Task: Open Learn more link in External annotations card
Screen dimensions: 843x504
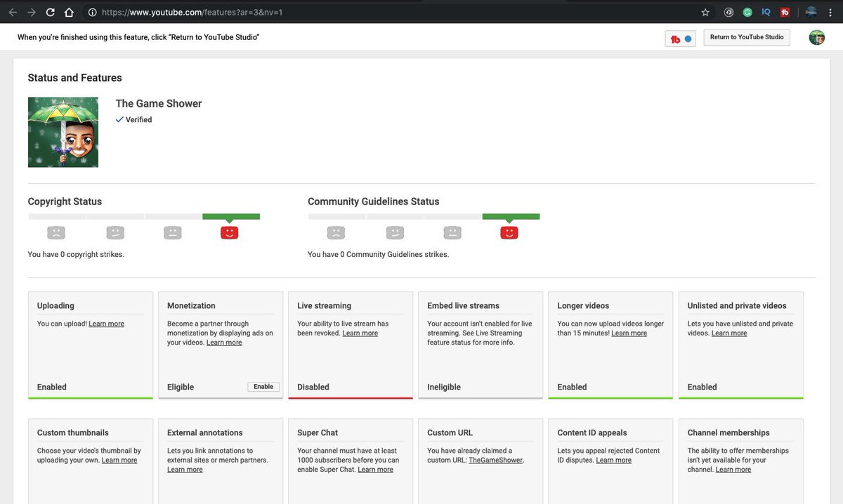Action: click(185, 470)
